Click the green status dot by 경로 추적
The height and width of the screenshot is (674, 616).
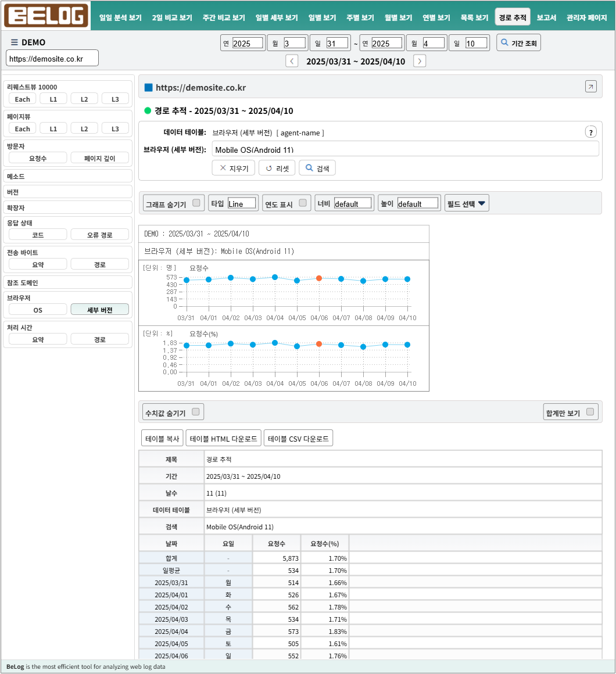(x=148, y=110)
